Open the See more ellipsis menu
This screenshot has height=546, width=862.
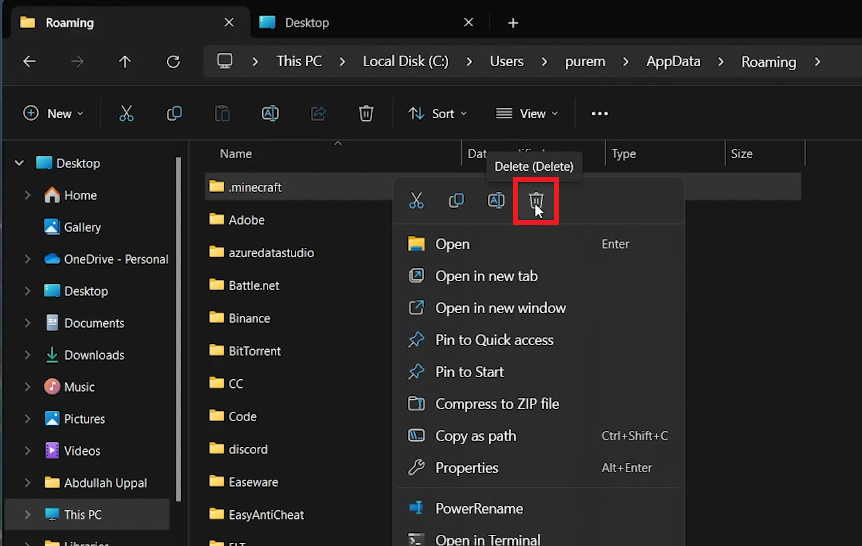(599, 114)
